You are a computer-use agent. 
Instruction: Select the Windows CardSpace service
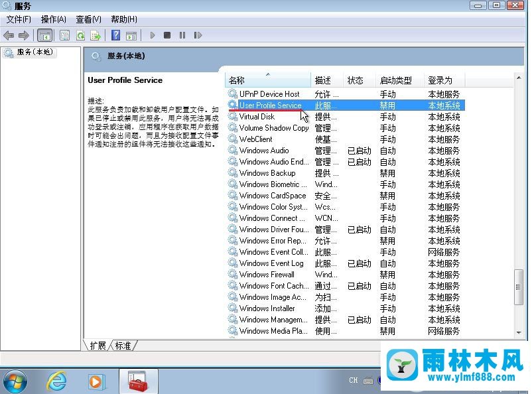[273, 196]
